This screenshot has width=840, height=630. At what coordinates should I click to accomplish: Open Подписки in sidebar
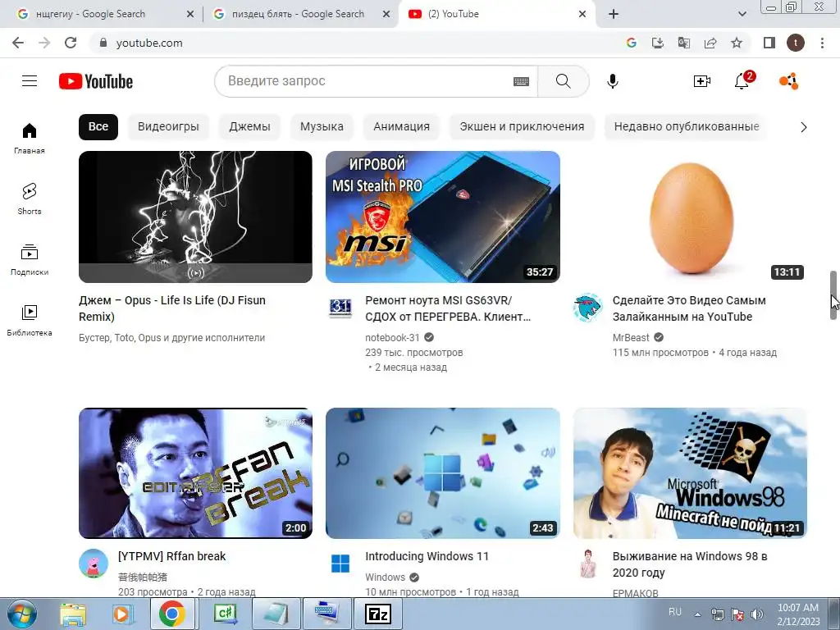30,259
